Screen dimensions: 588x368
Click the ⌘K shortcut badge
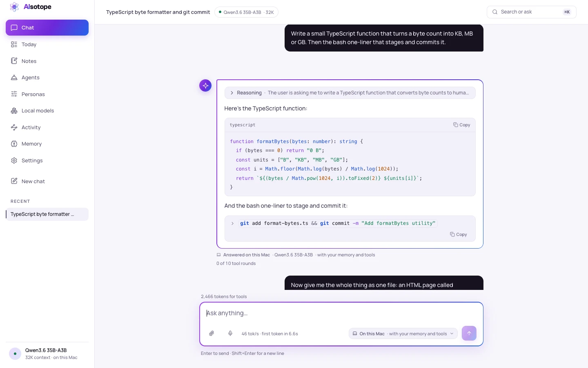point(567,12)
